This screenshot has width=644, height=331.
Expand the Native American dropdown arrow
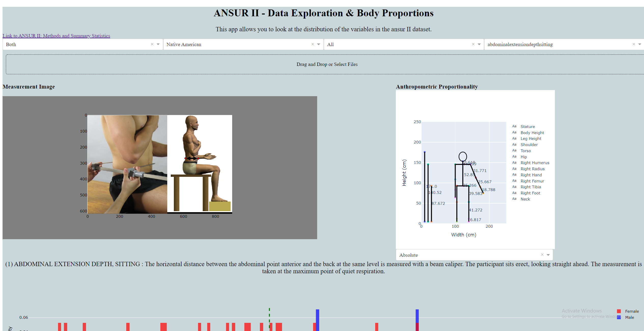[x=318, y=44]
